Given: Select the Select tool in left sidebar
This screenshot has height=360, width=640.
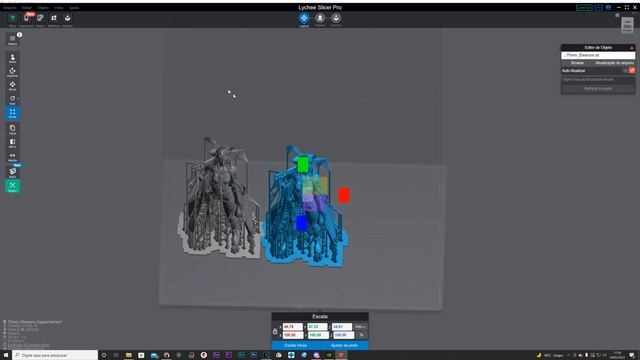Looking at the screenshot, I should [13, 58].
